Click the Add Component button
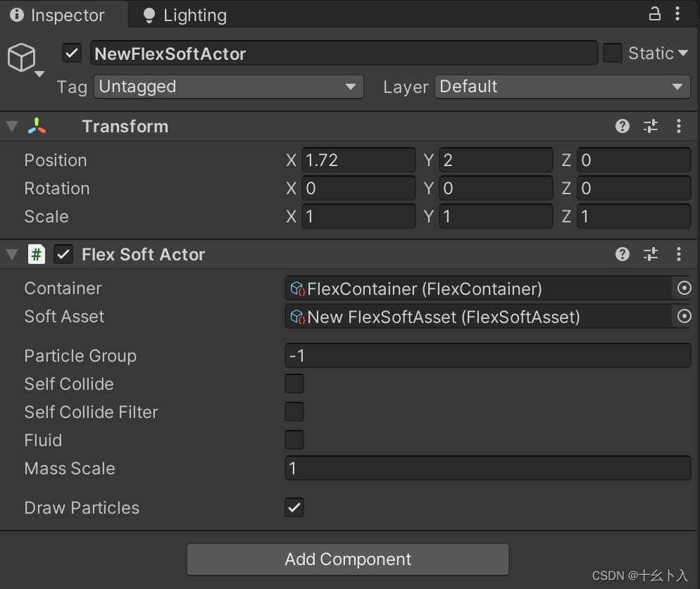Screen dimensions: 700x589 [x=348, y=559]
